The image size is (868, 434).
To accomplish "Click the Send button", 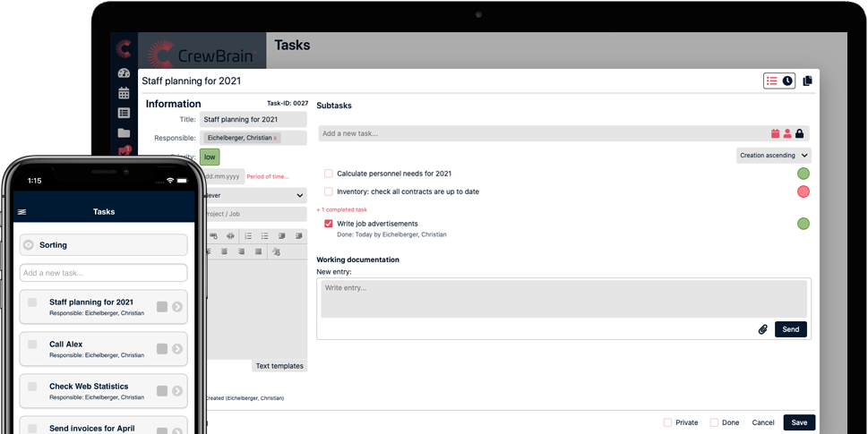I will [790, 329].
